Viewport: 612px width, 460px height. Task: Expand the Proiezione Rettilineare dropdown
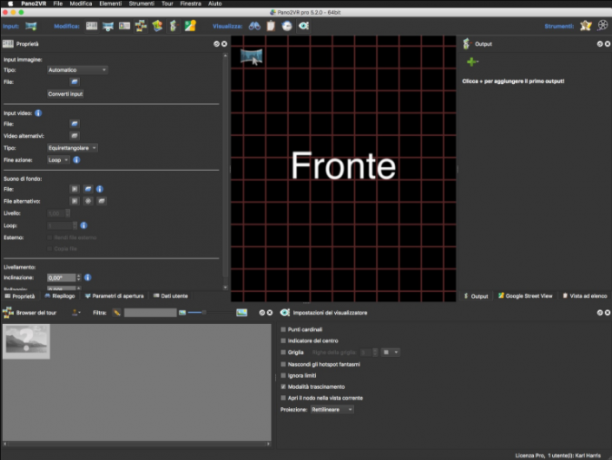click(332, 409)
